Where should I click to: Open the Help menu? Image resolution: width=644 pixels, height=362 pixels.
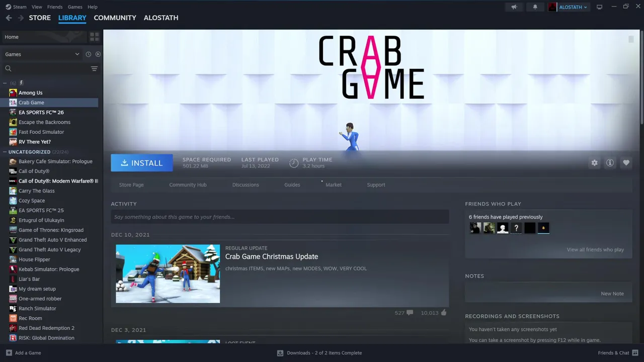(x=93, y=7)
